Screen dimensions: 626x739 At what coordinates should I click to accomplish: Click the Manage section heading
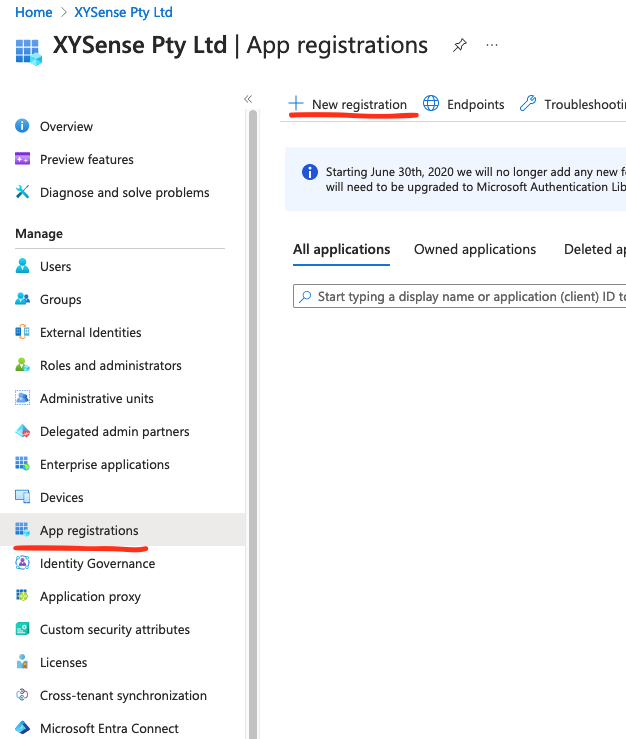[39, 234]
